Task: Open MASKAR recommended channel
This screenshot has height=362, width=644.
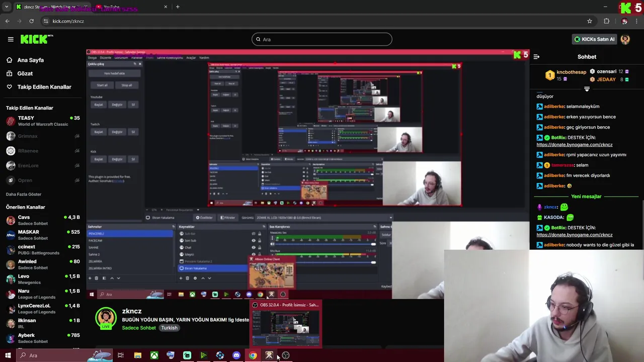Action: click(43, 235)
